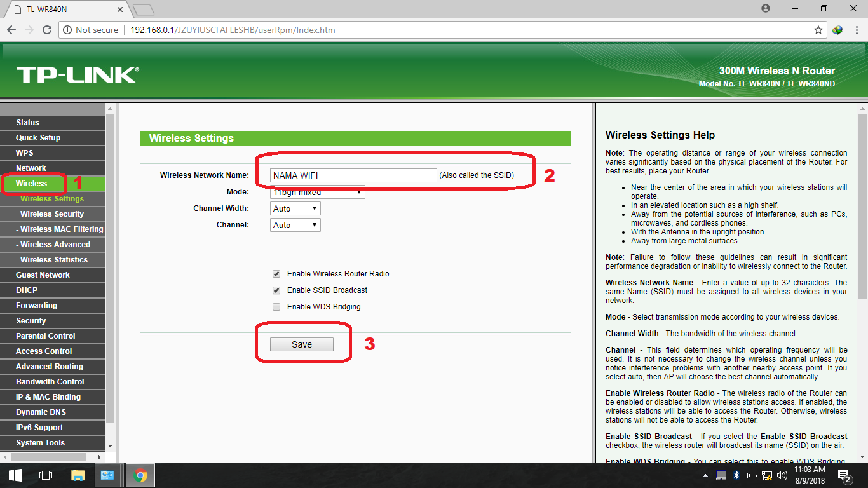The width and height of the screenshot is (868, 488).
Task: Save the wireless settings
Action: 302,344
